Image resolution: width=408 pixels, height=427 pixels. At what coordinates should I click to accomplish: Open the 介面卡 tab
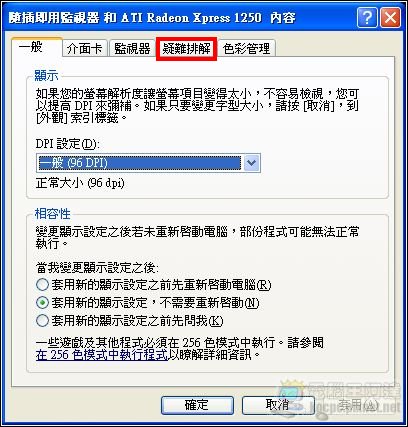coord(85,49)
